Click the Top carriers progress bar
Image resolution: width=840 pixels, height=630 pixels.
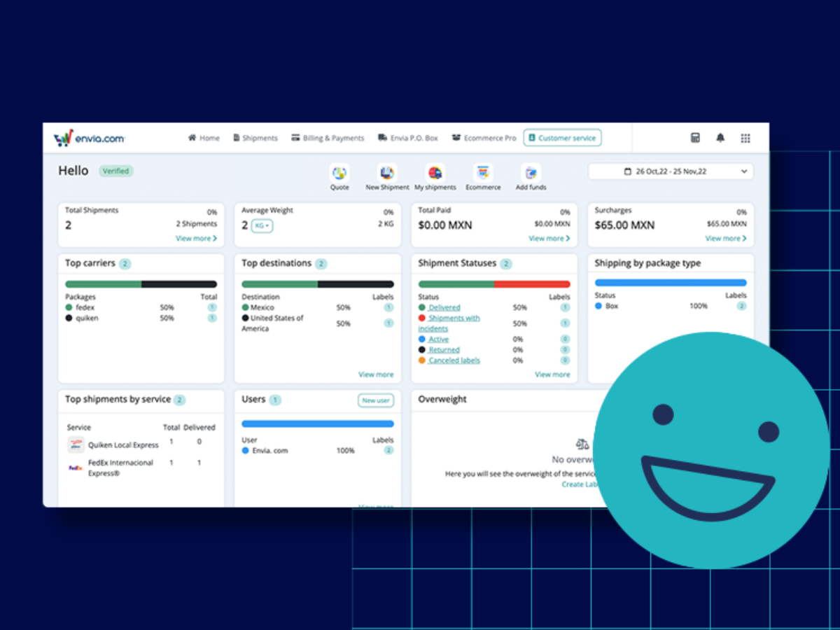tap(141, 284)
